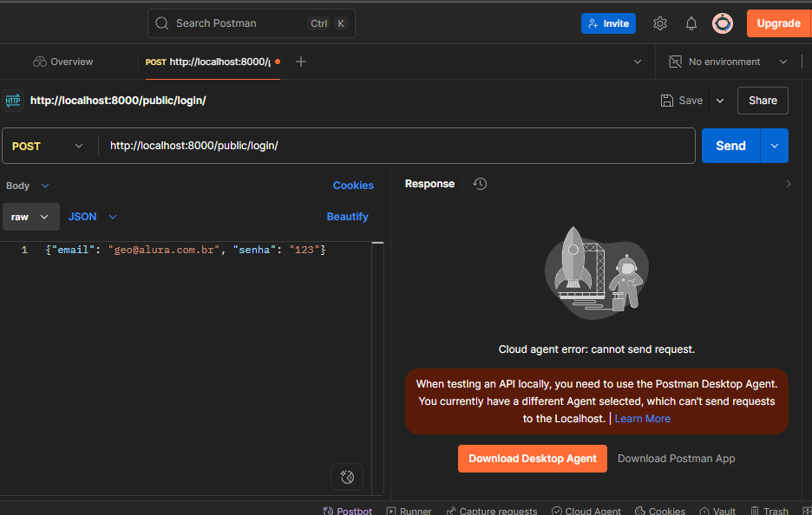Viewport: 812px width, 515px height.
Task: Open the Cookies link above the editor
Action: coord(353,186)
